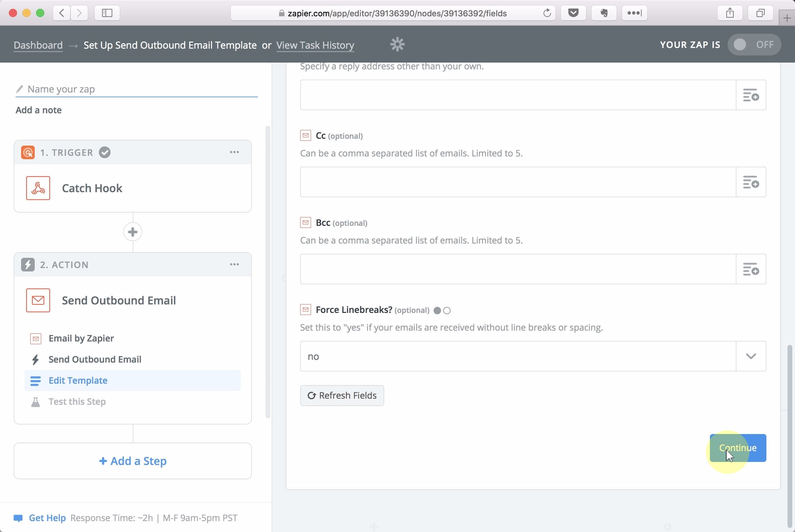Toggle the Safari sidebar

point(107,13)
